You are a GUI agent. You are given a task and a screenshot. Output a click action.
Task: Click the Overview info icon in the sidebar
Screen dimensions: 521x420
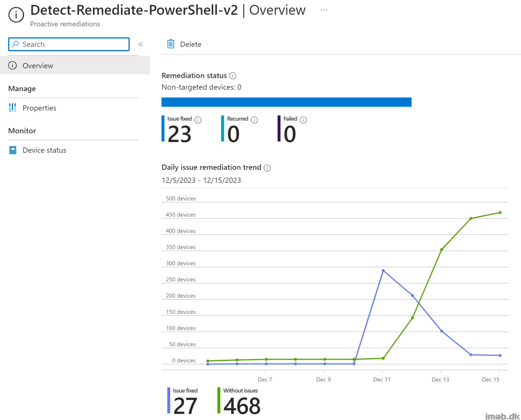pyautogui.click(x=13, y=65)
